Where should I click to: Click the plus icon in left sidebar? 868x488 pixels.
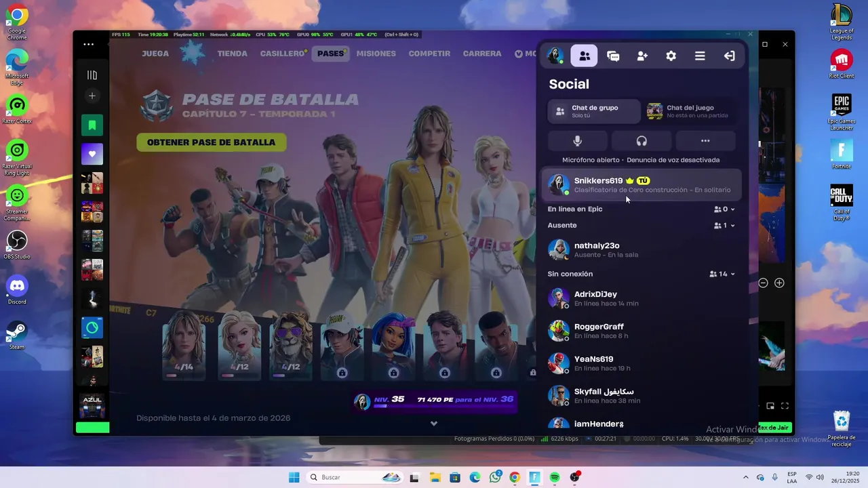[x=92, y=96]
